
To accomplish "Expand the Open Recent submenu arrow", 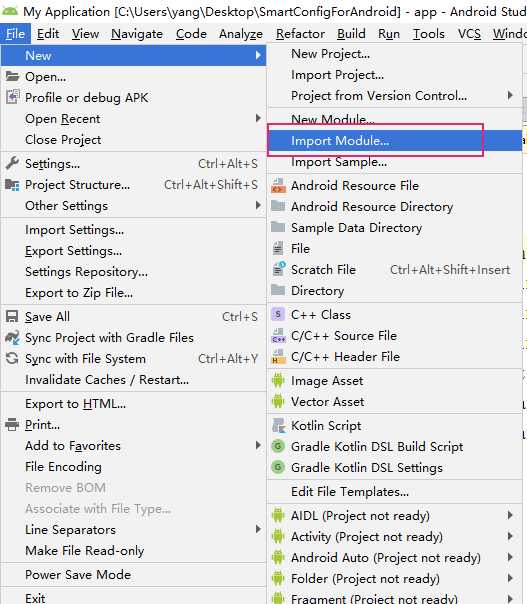I will [258, 118].
